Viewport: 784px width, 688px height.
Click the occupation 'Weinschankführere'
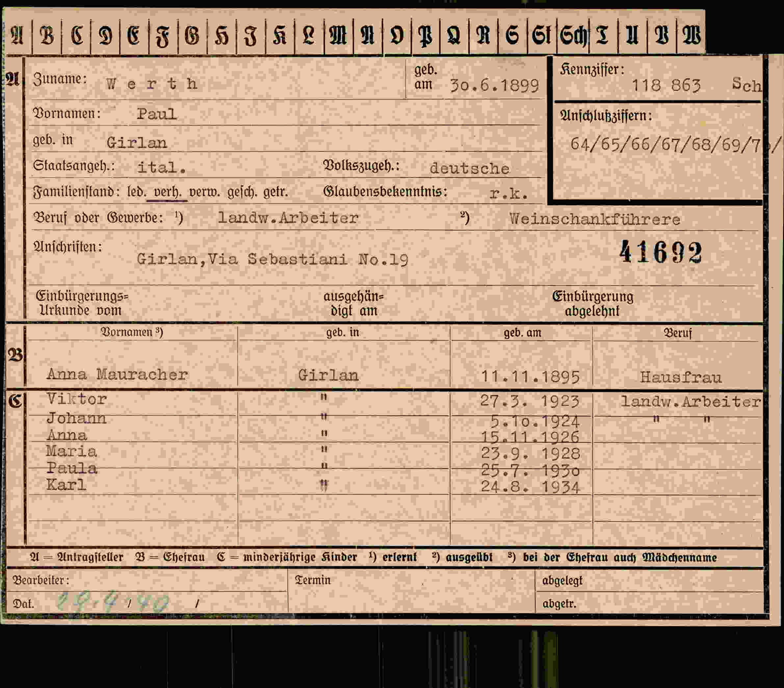pyautogui.click(x=595, y=219)
